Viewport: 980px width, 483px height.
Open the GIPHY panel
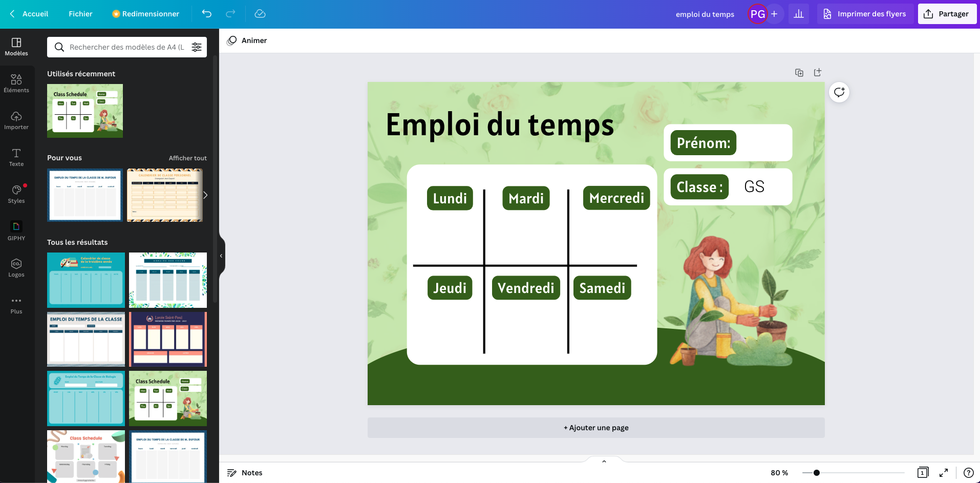pyautogui.click(x=16, y=230)
